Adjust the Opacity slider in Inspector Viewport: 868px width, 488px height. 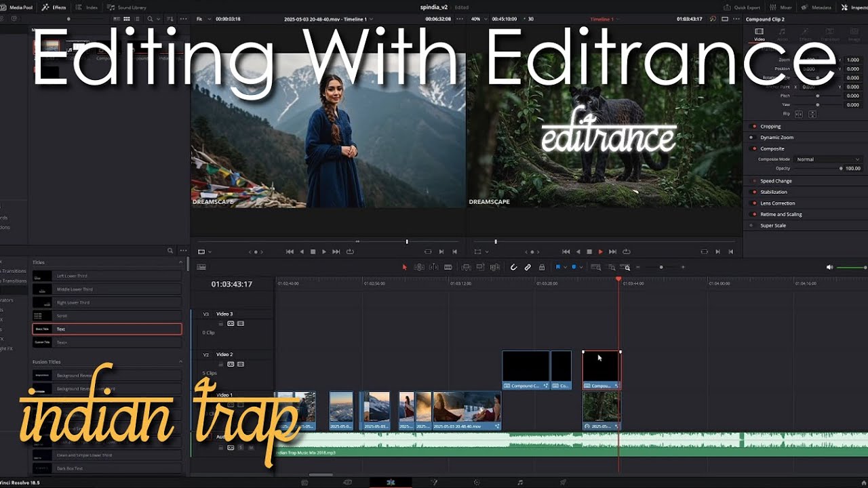[x=841, y=168]
